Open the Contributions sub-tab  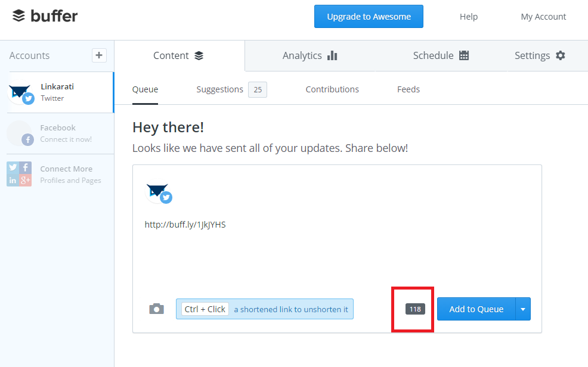(332, 89)
